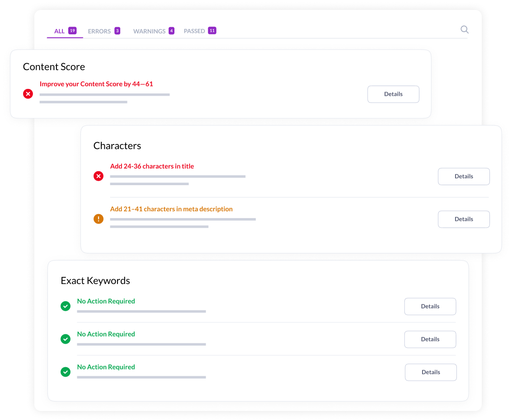Screen dimensions: 512x420
Task: Open 'Improve your Content Score by 44—61' link
Action: pos(96,84)
